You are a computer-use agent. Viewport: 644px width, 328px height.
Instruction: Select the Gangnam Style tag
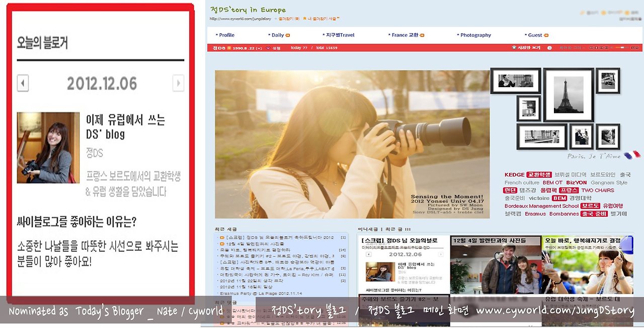(x=609, y=182)
